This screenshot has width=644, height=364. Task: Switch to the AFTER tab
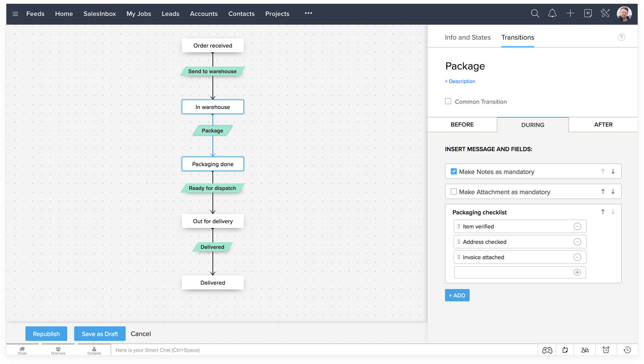click(x=603, y=124)
